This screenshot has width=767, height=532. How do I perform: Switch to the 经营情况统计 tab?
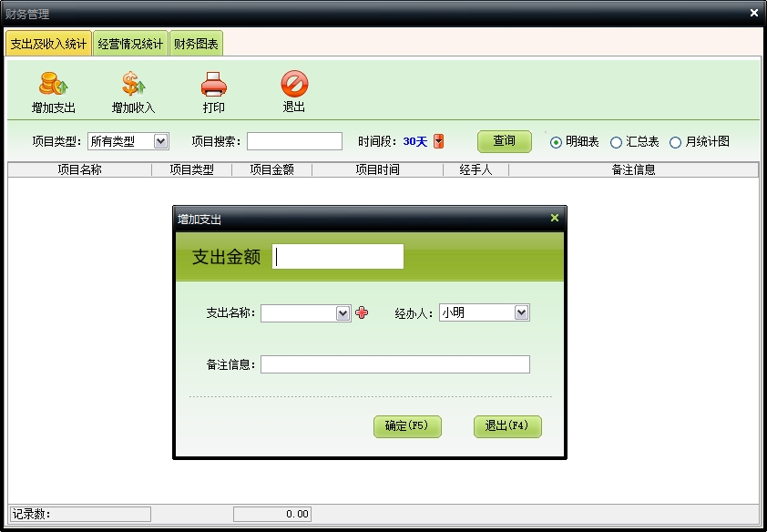pyautogui.click(x=130, y=44)
